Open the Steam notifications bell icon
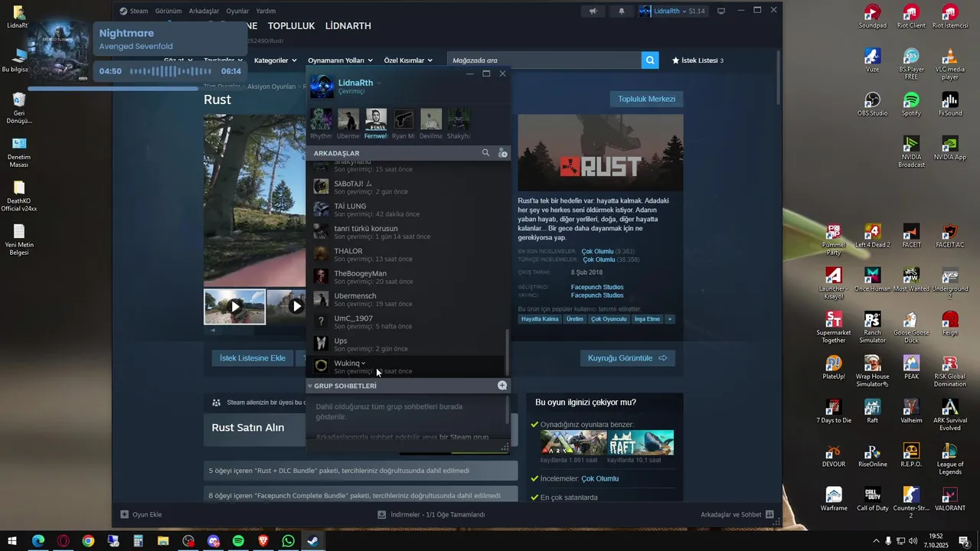 pyautogui.click(x=621, y=11)
